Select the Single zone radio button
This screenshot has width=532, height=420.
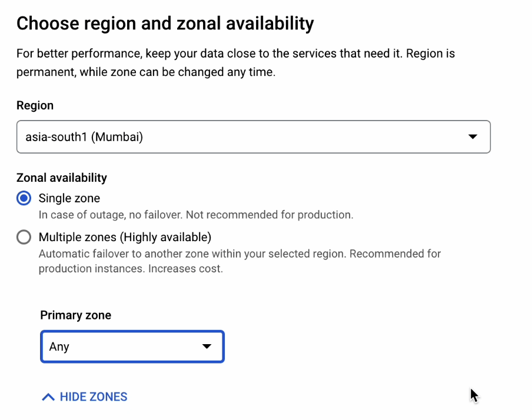(24, 198)
